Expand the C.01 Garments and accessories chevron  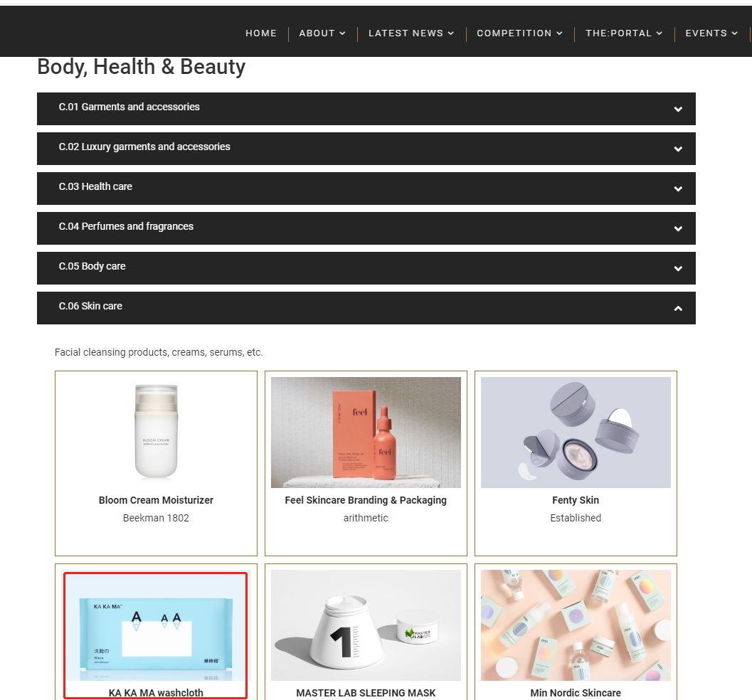click(678, 110)
